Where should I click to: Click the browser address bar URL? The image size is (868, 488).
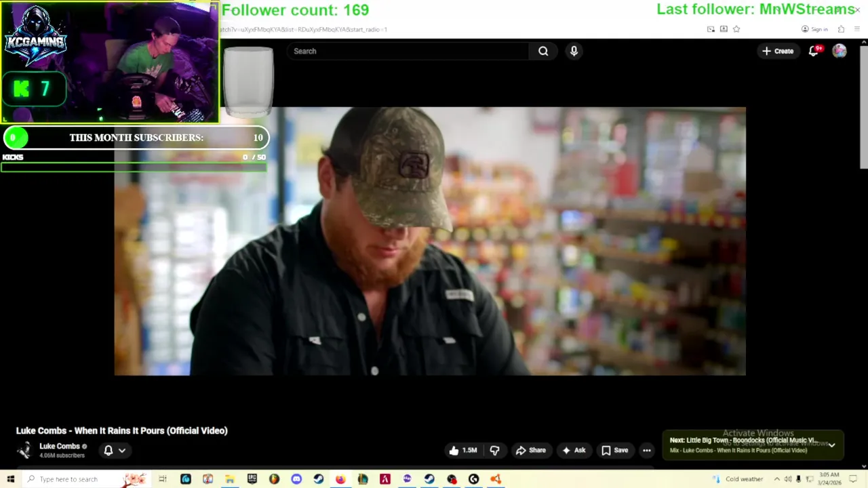(x=303, y=30)
